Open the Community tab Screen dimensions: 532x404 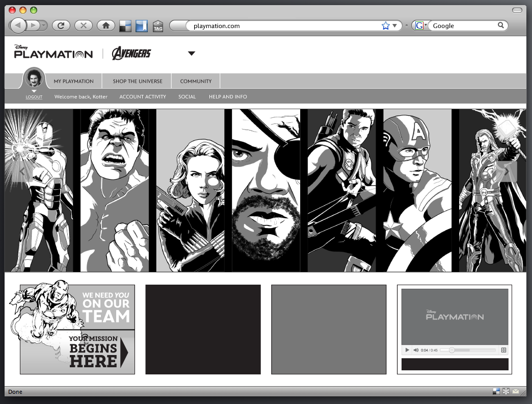pyautogui.click(x=196, y=81)
